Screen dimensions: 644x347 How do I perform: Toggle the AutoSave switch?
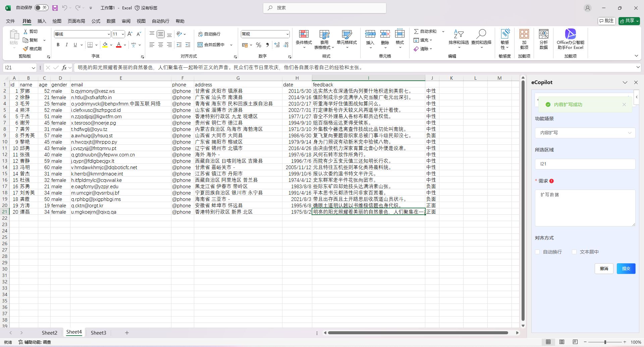[x=42, y=8]
